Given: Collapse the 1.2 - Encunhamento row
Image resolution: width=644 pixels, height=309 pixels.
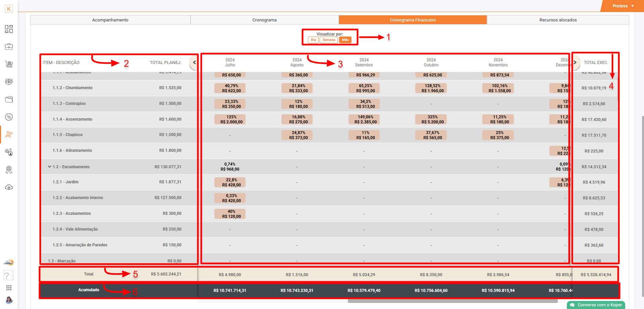Looking at the screenshot, I should [50, 167].
